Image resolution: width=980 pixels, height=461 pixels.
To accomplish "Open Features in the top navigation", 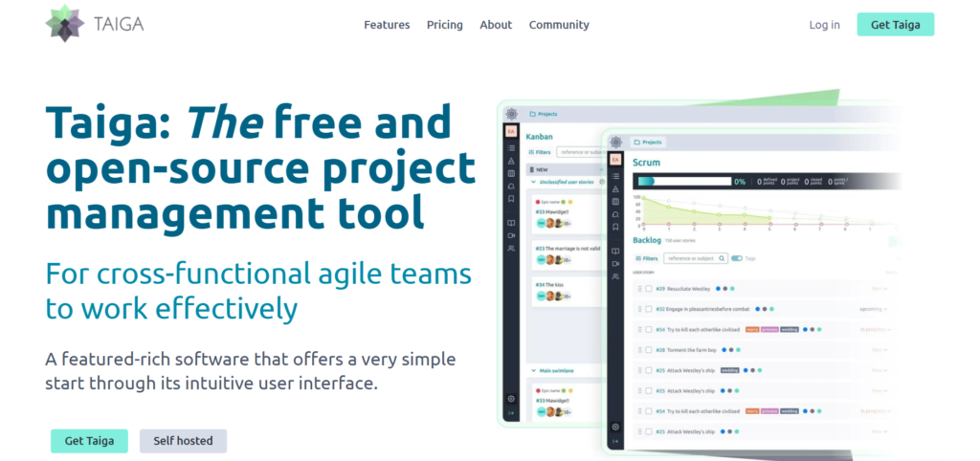I will pyautogui.click(x=387, y=25).
